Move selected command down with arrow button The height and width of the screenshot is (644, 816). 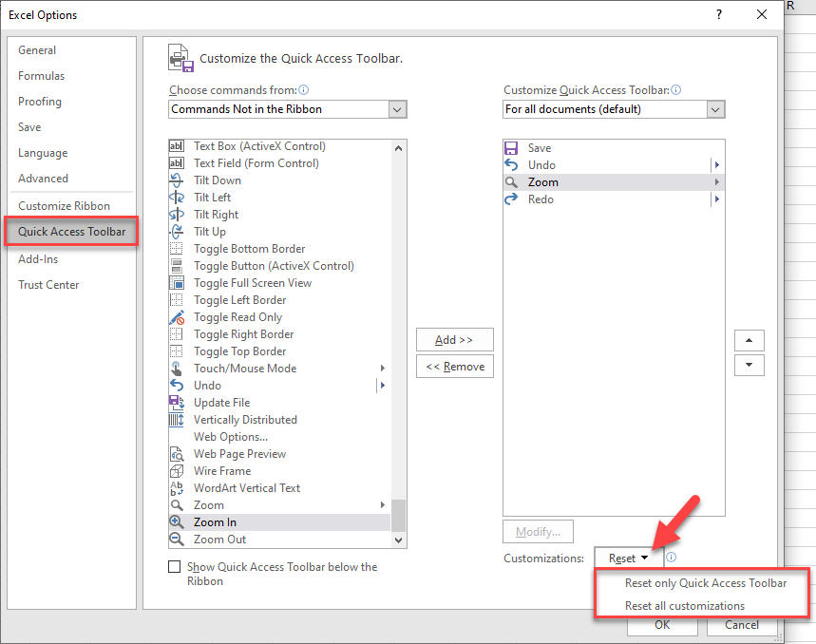749,365
